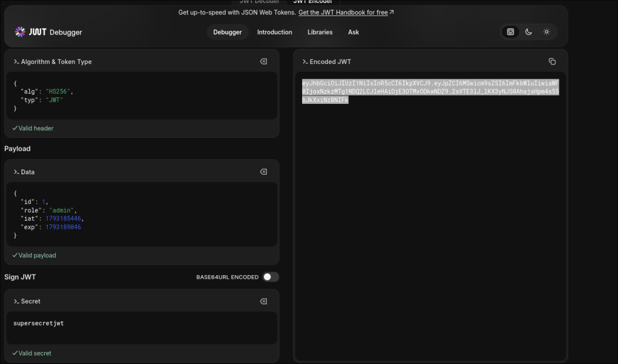Click the Valid payload status text
The width and height of the screenshot is (618, 364).
click(34, 255)
